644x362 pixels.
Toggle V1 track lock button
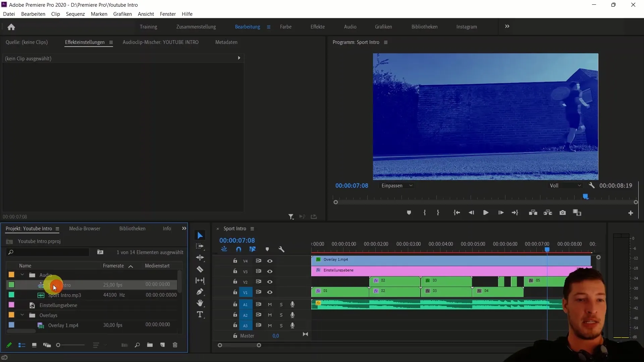(x=234, y=292)
